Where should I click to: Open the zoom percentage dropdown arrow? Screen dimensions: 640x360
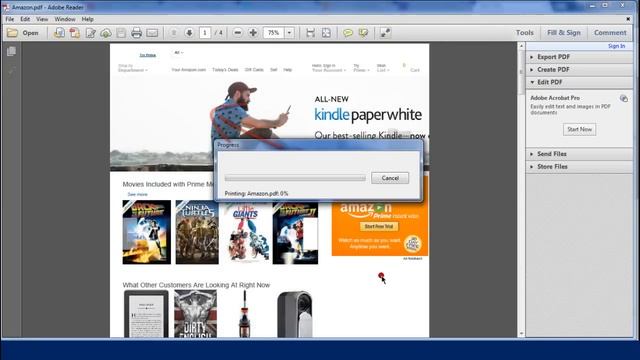tap(289, 33)
